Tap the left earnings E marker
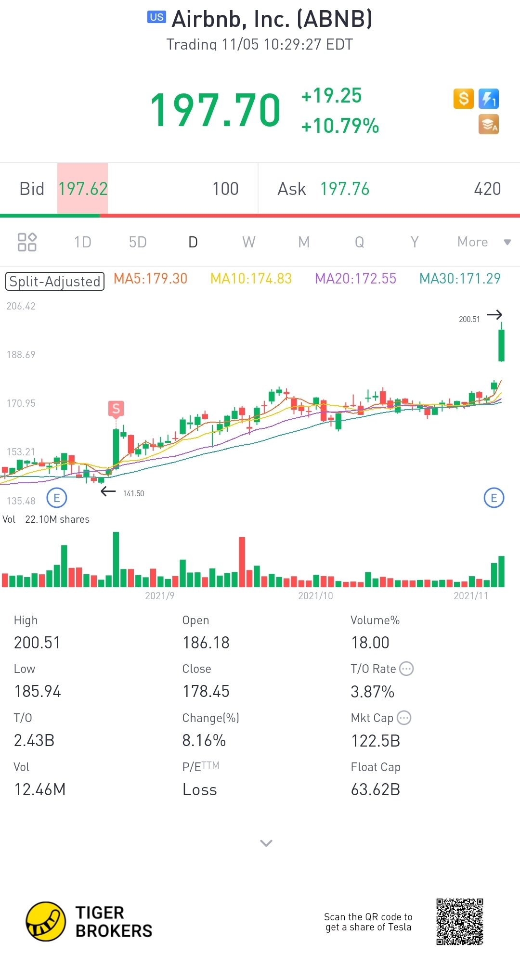 (x=57, y=498)
